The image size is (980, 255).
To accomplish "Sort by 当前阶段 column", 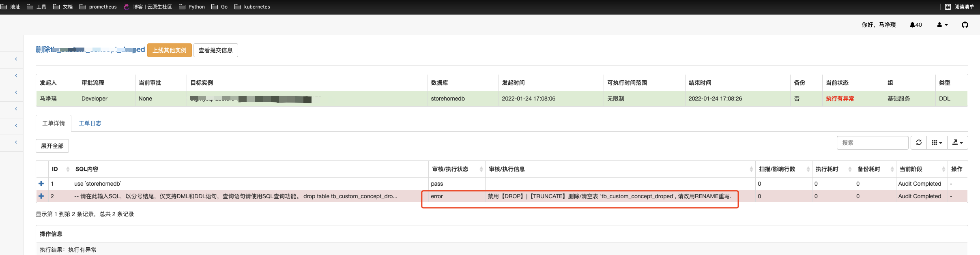I will pos(922,169).
